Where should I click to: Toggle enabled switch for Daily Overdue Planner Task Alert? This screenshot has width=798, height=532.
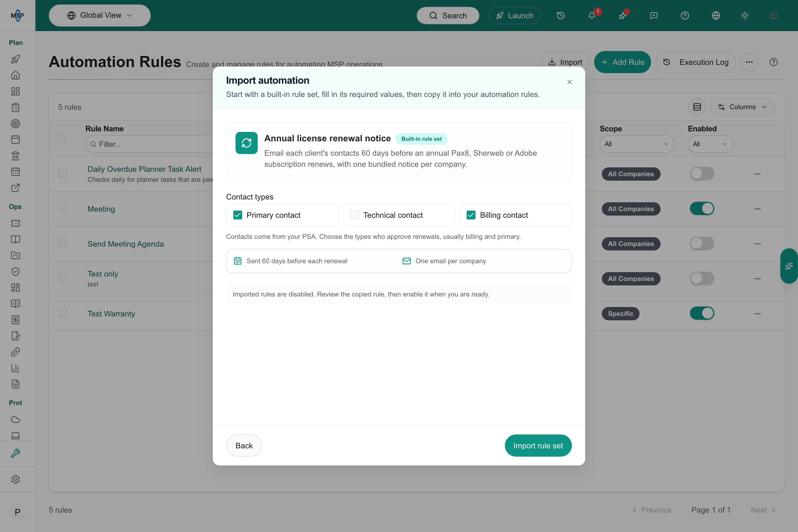[702, 174]
